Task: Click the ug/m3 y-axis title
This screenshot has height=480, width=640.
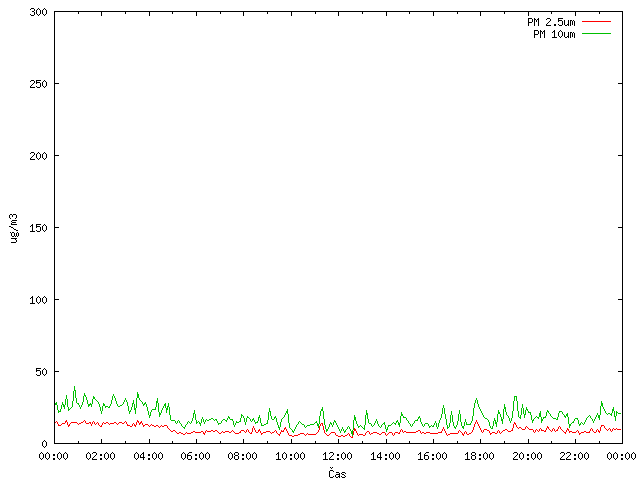Action: pyautogui.click(x=14, y=228)
